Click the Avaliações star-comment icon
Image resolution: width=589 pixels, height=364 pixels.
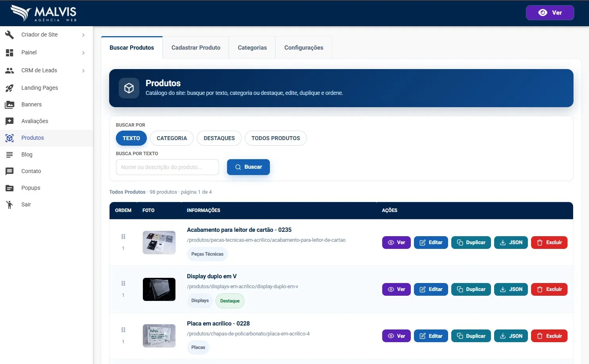coord(10,121)
